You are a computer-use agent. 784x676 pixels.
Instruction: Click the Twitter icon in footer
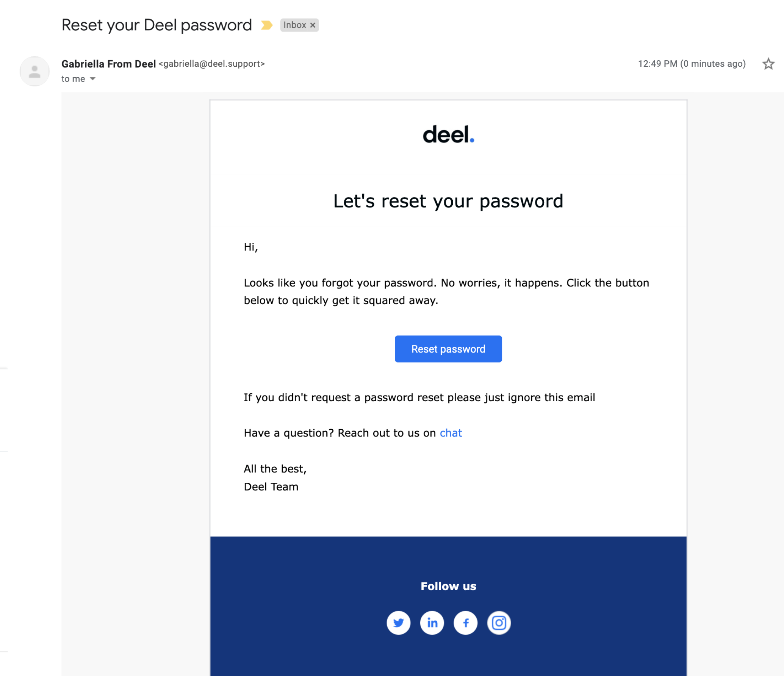[x=397, y=622]
